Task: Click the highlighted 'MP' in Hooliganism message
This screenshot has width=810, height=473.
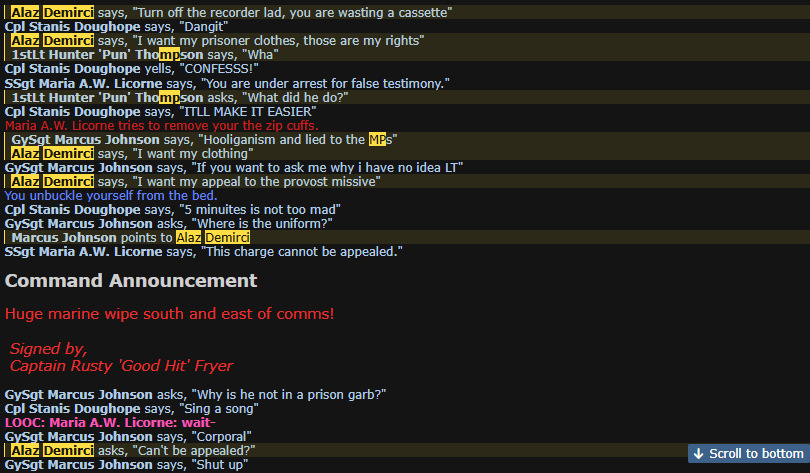Action: 377,139
